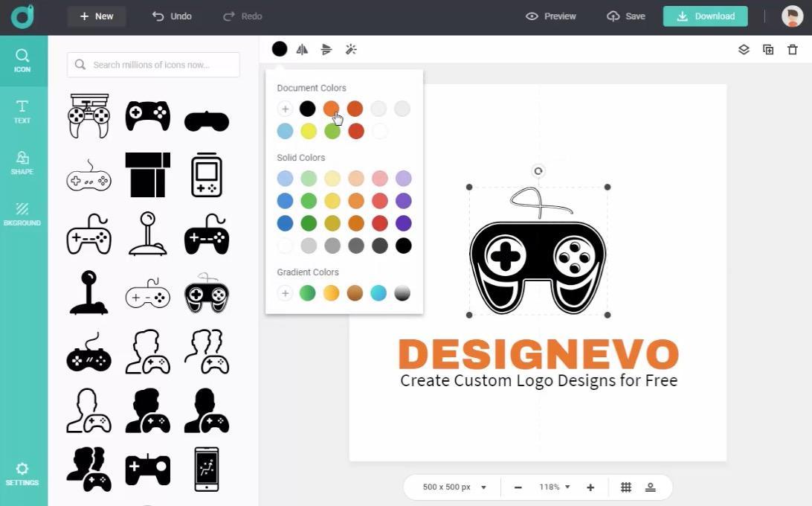Open the magic effects icon on the toolbar
The image size is (812, 506).
pyautogui.click(x=351, y=49)
